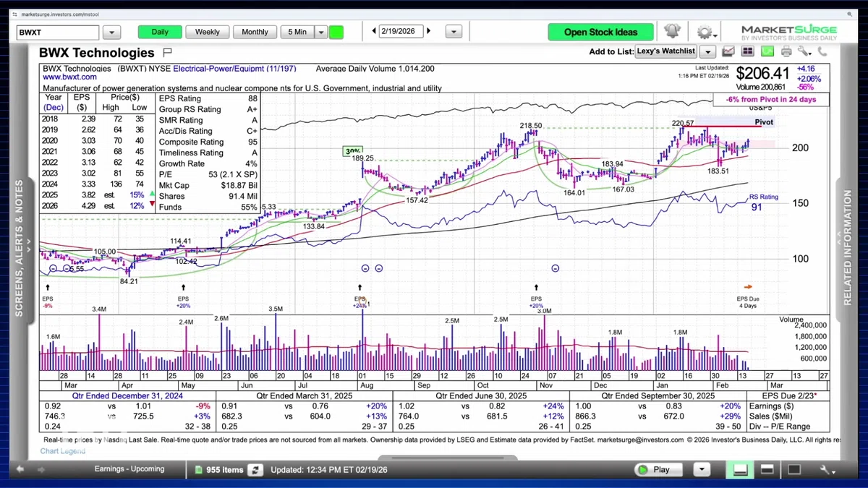Click the forward arrow in bottom bar
The width and height of the screenshot is (868, 488).
[x=41, y=470]
